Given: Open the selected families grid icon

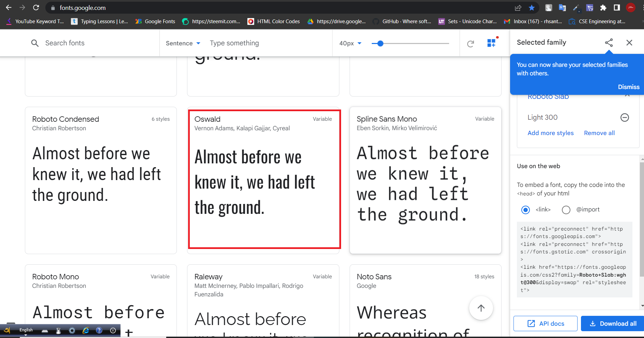Looking at the screenshot, I should [491, 43].
